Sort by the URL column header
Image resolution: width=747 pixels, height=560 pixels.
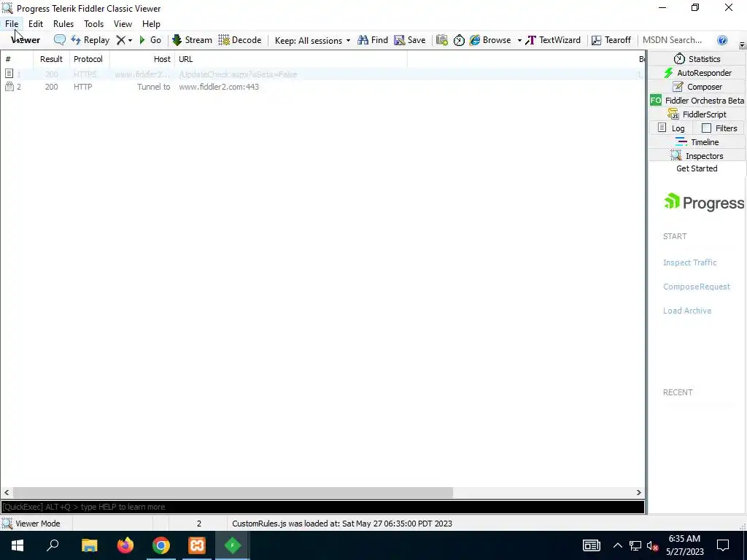click(x=291, y=59)
